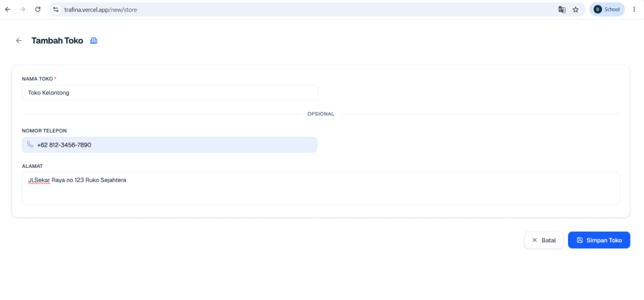
Task: Click the browser forward arrow
Action: (22, 10)
